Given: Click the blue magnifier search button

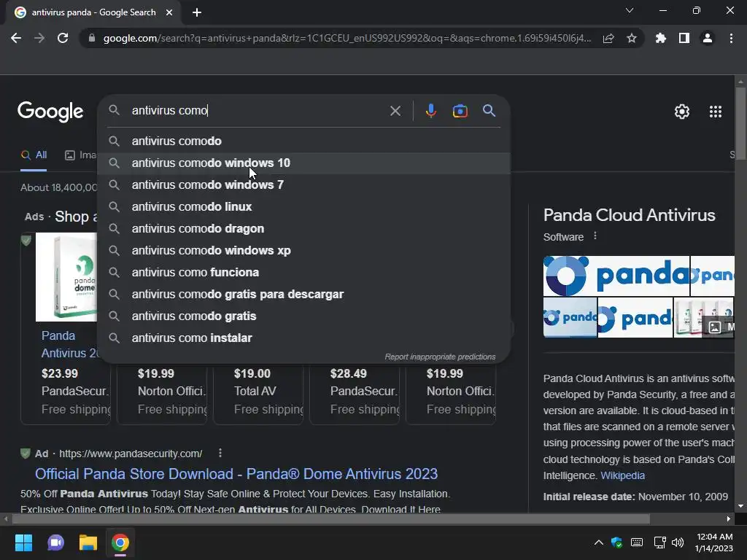Looking at the screenshot, I should [489, 111].
